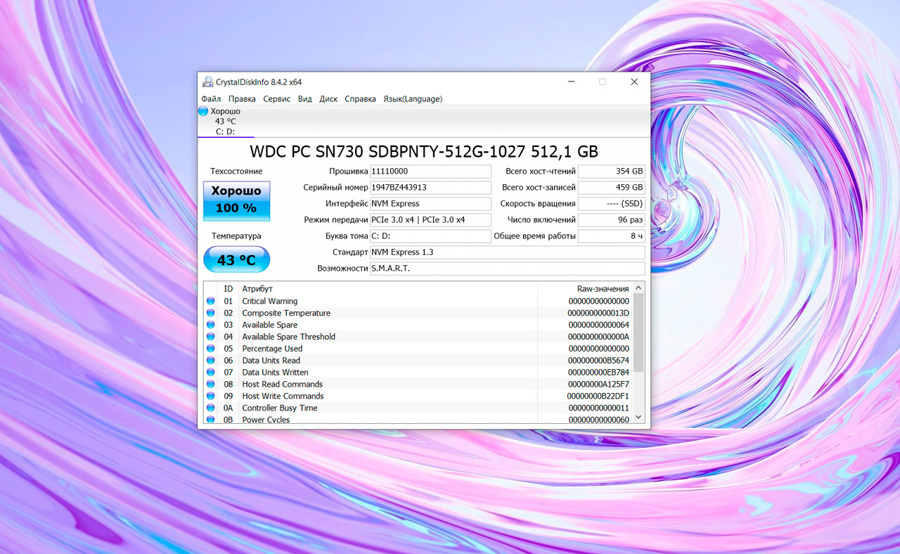Click the drive title WDC PC SN730

pyautogui.click(x=424, y=152)
